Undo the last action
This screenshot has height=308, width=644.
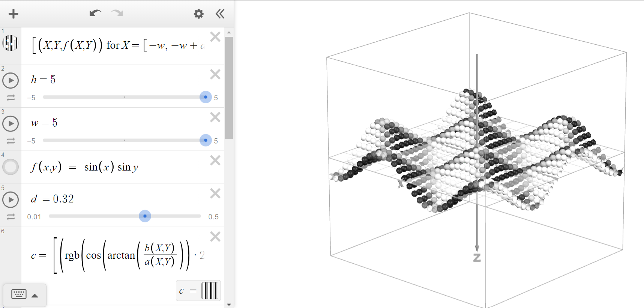[95, 14]
